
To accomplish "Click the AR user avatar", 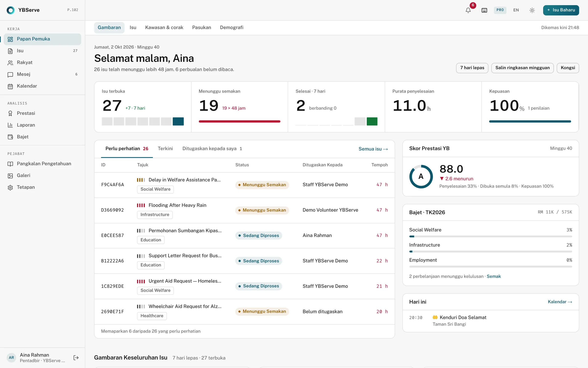I will point(11,358).
